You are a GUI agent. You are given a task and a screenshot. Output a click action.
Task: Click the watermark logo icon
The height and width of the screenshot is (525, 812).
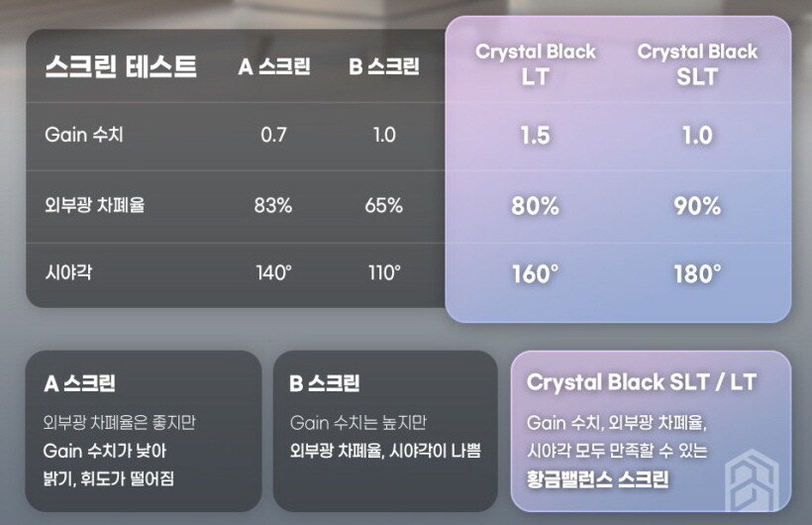752,480
